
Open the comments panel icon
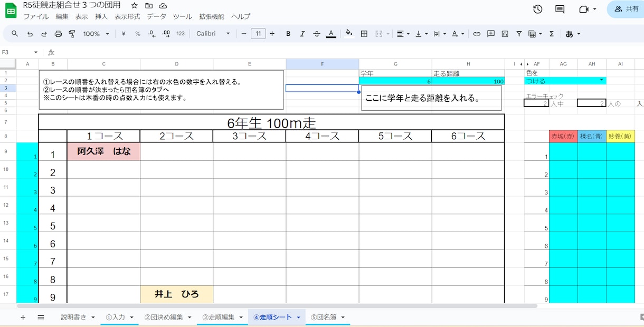(560, 9)
